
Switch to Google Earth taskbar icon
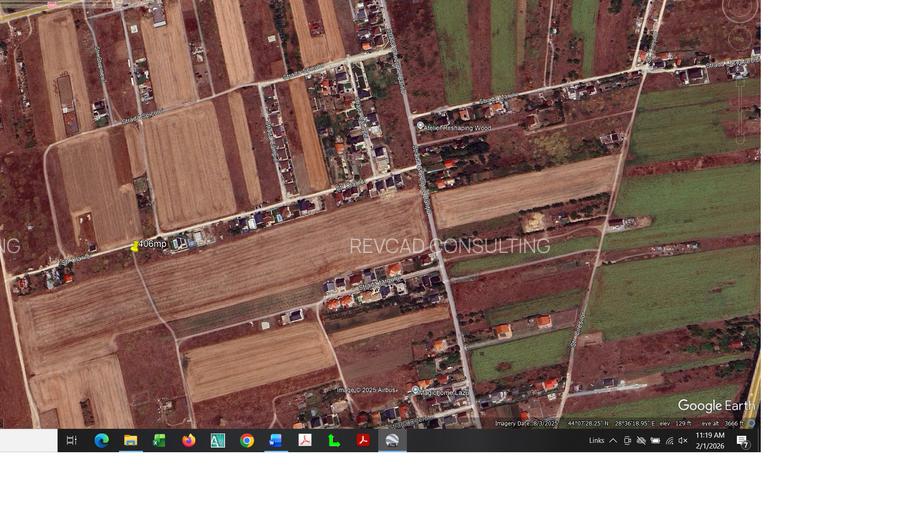click(392, 440)
